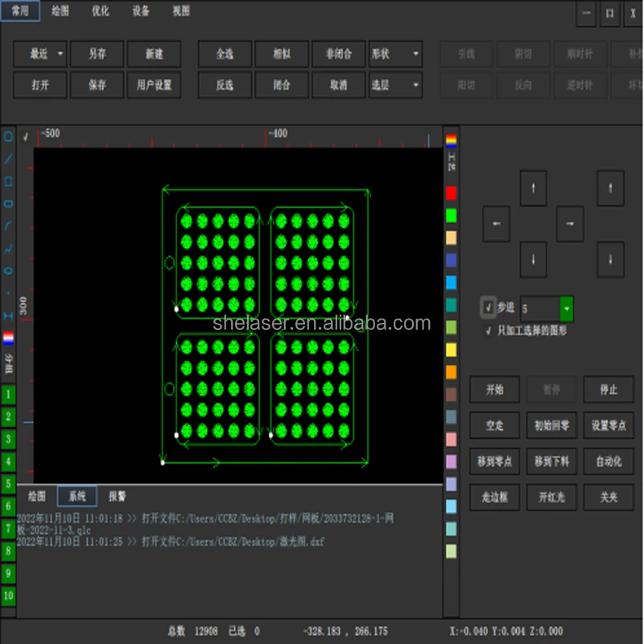Image resolution: width=644 pixels, height=644 pixels.
Task: Toggle the 步进 step checkbox
Action: [488, 308]
